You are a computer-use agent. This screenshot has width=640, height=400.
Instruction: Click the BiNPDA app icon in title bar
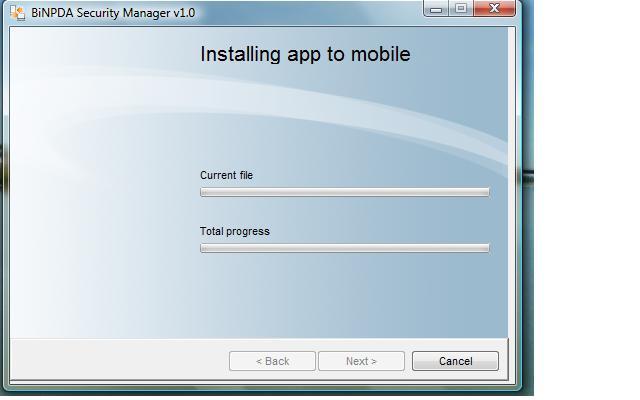(x=17, y=13)
